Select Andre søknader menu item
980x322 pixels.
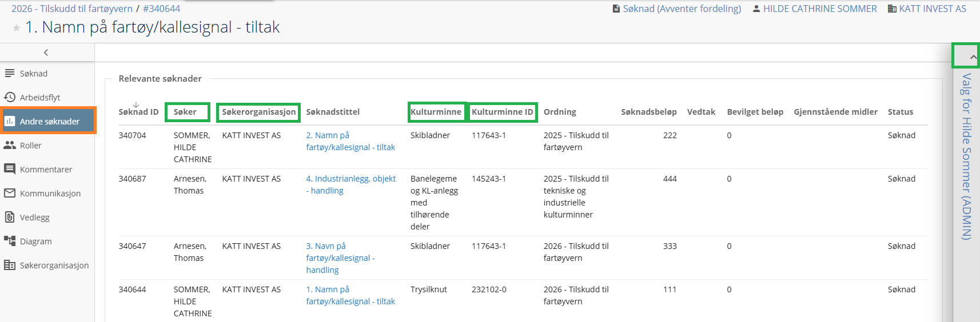(x=49, y=121)
